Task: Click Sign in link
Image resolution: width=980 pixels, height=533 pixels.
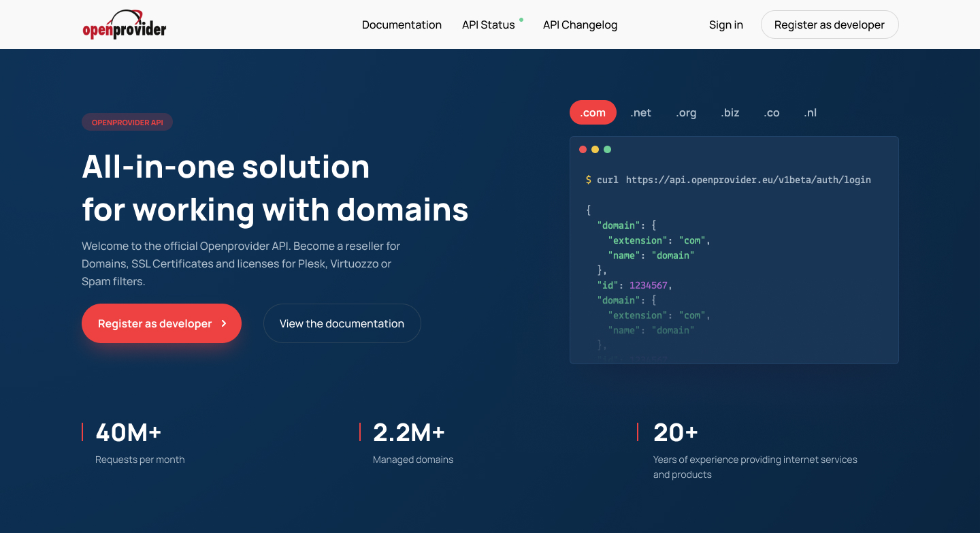Action: pos(725,25)
